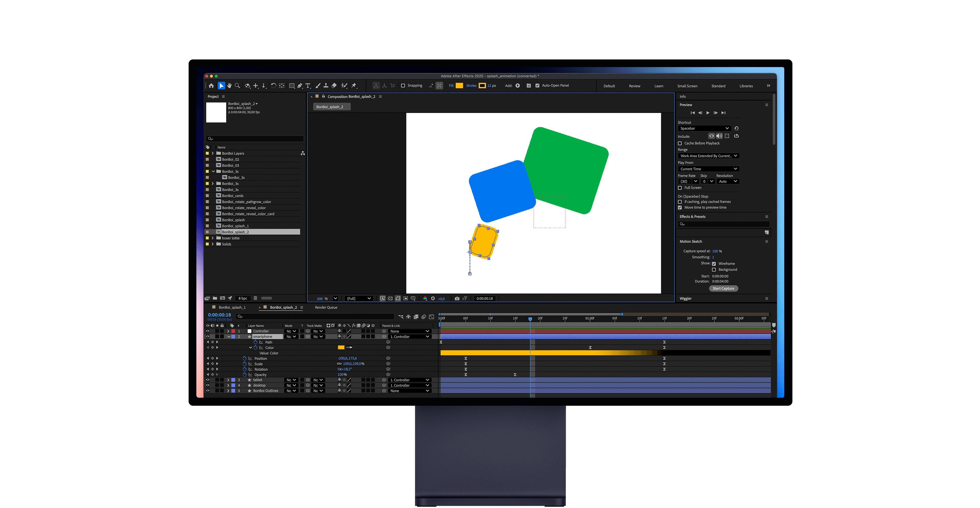Hide the Controller layer with eye icon
Viewport: 980px width, 508px height.
pos(208,331)
